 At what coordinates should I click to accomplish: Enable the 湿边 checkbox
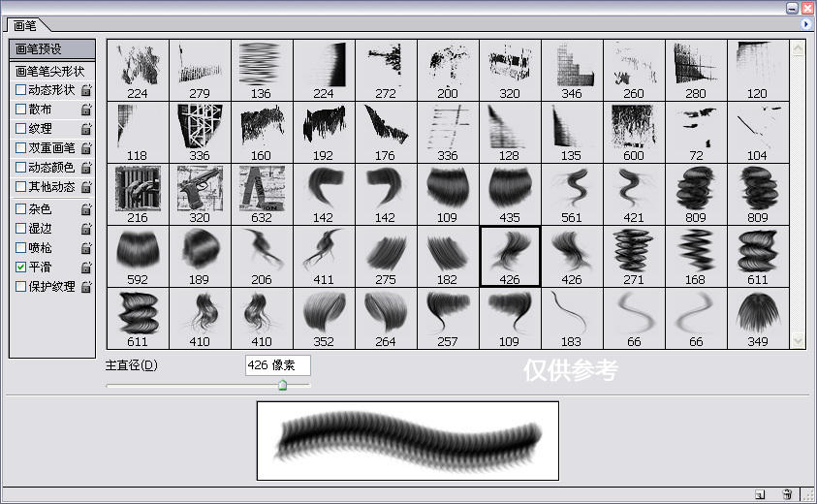point(20,228)
